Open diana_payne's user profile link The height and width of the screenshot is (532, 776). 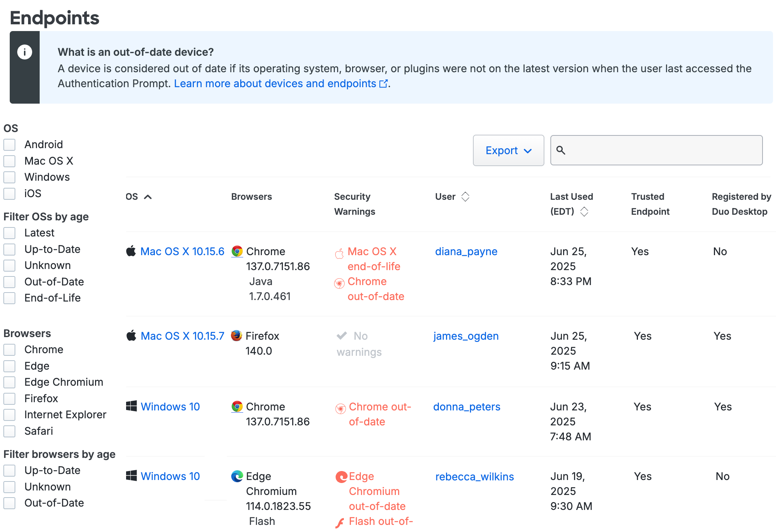tap(466, 251)
